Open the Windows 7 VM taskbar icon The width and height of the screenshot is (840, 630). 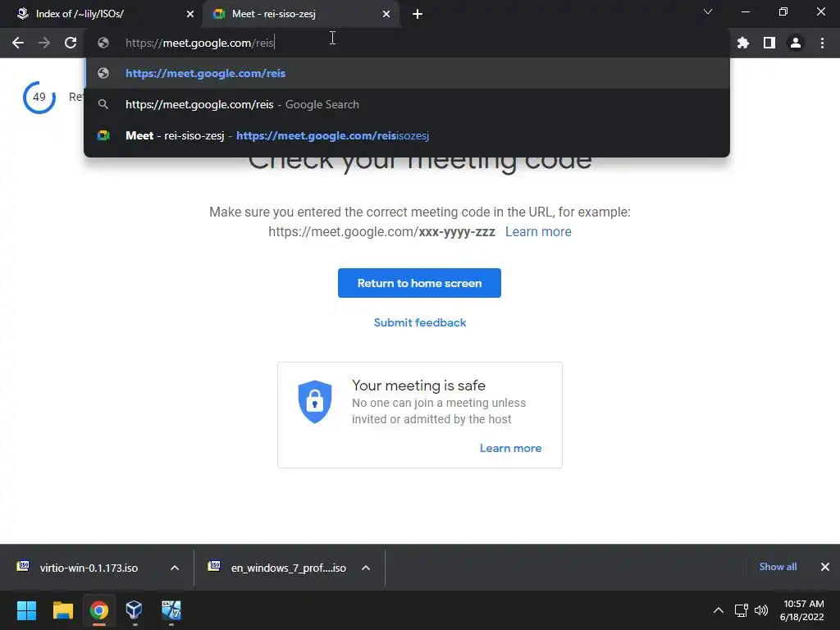point(171,610)
